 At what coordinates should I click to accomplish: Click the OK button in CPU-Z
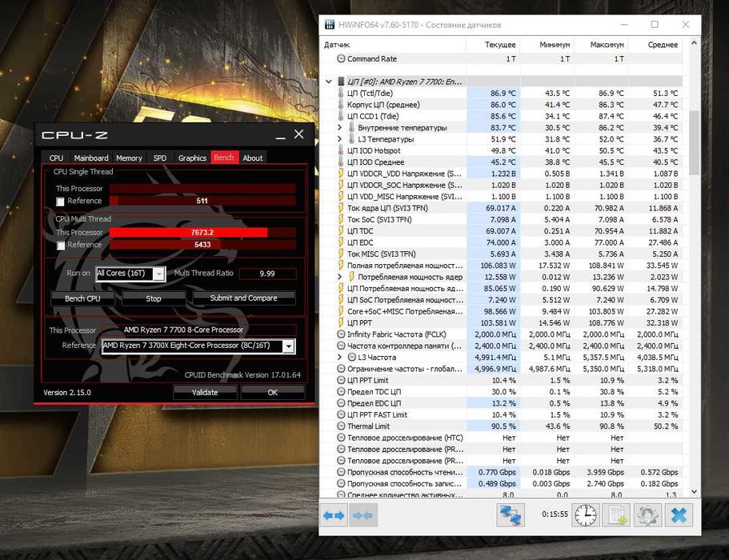click(272, 392)
